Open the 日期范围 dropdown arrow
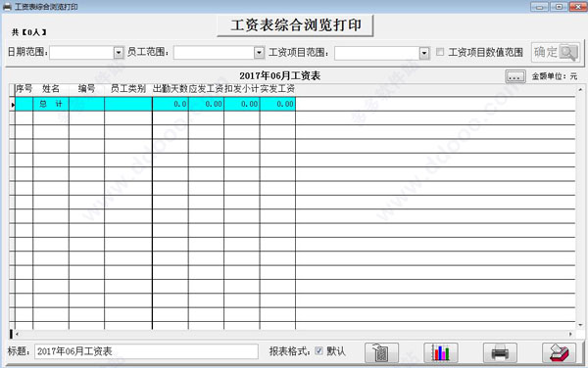Viewport: 588px width, 368px height. coord(119,53)
